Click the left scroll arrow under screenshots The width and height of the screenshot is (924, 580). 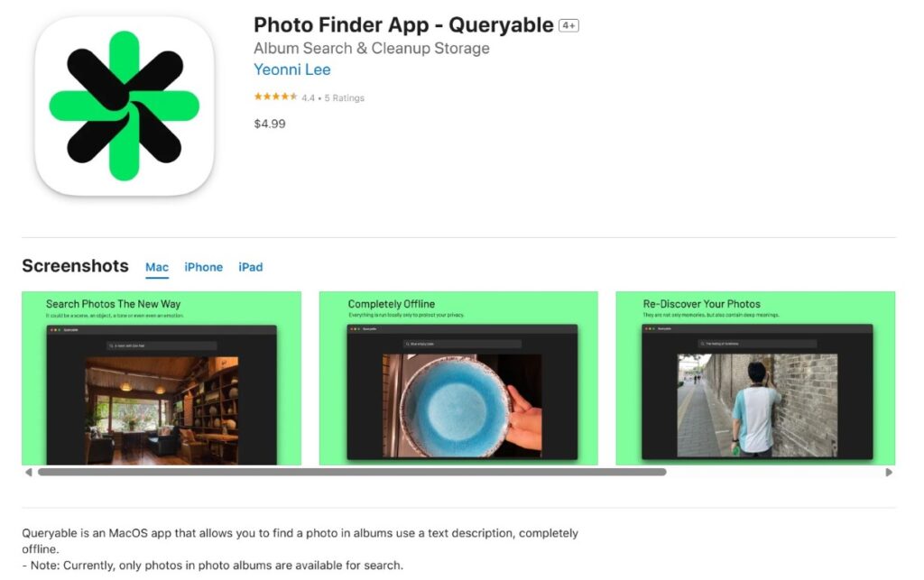coord(28,473)
